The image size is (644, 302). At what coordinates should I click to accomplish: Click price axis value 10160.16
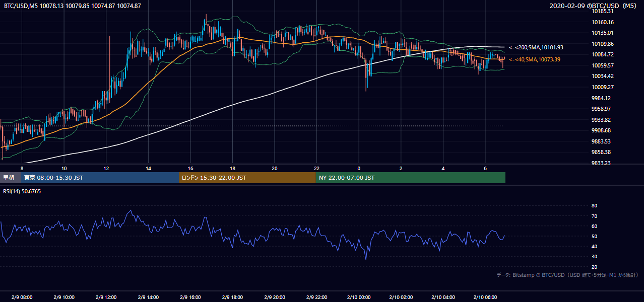point(603,22)
